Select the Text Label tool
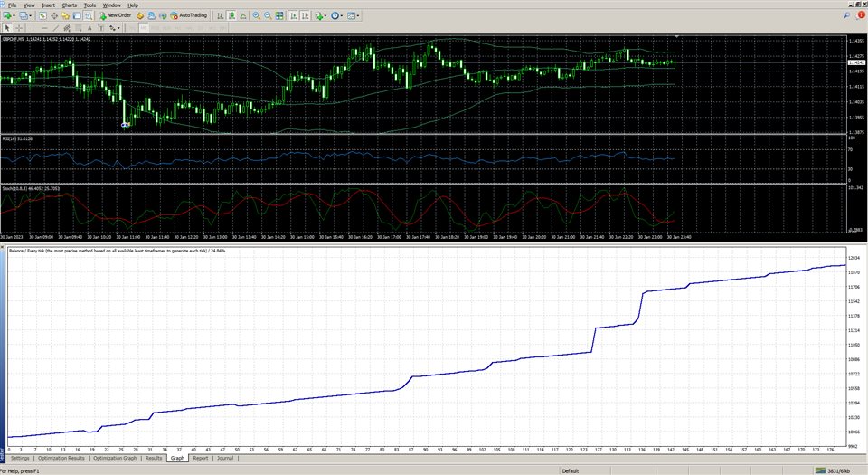 (x=100, y=28)
